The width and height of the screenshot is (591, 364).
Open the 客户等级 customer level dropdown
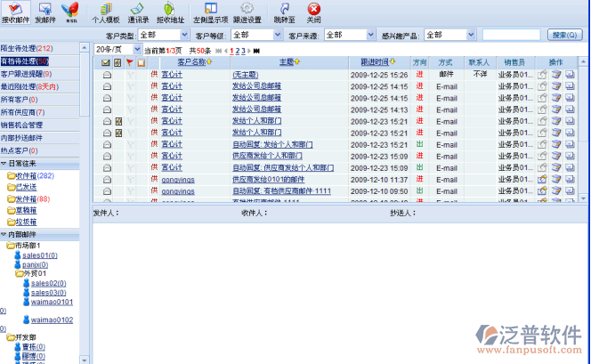[254, 35]
